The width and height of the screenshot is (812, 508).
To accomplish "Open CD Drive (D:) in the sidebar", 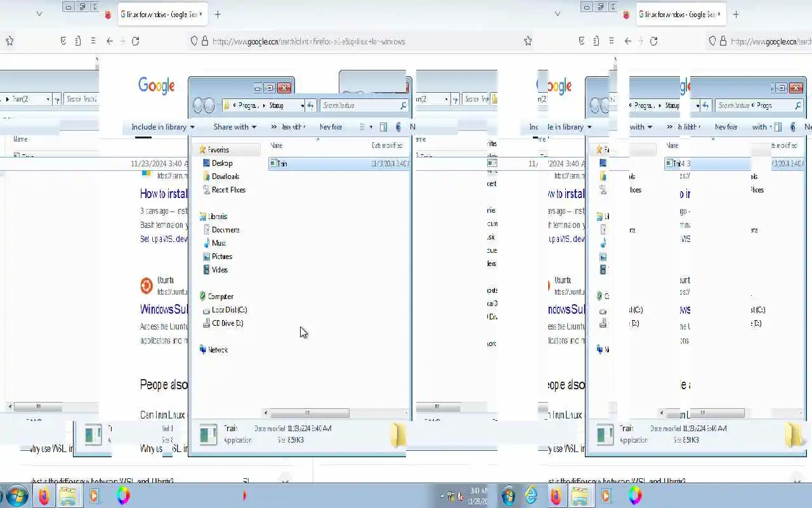I will (223, 323).
